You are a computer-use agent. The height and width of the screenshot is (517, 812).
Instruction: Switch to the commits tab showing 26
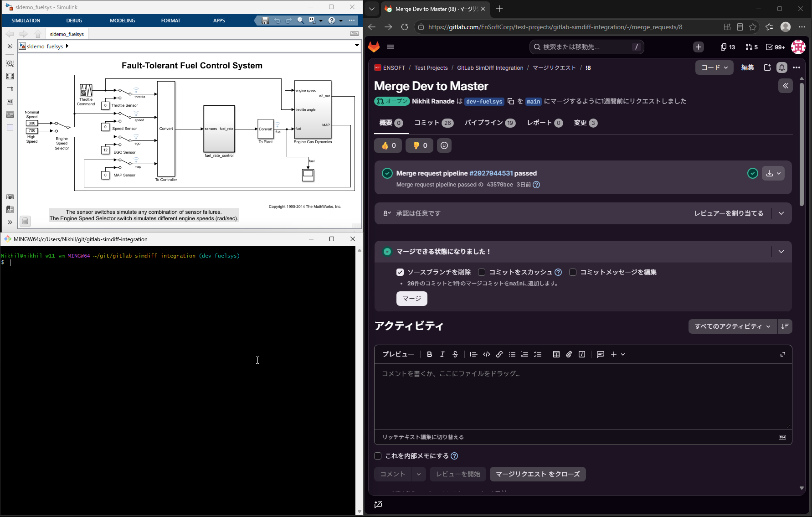click(433, 123)
